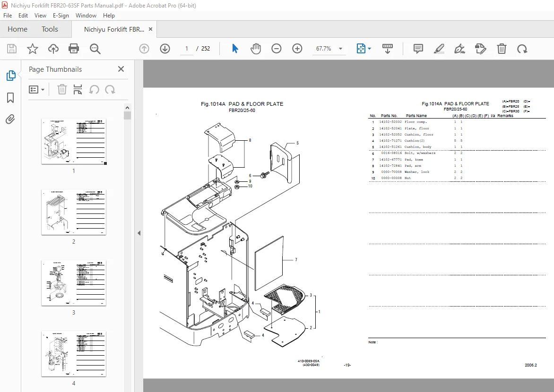Open the File menu
Viewport: 554px width, 392px height.
coord(8,16)
